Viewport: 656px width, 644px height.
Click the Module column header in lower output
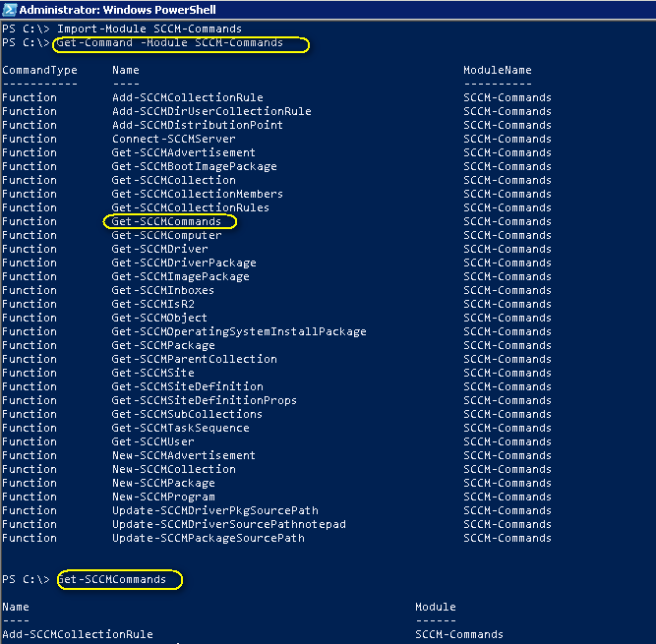tap(436, 608)
